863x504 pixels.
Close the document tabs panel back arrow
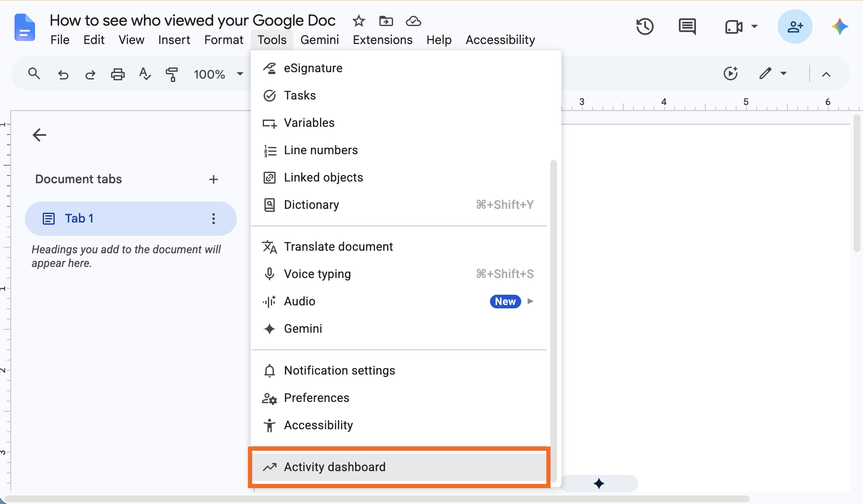point(39,135)
